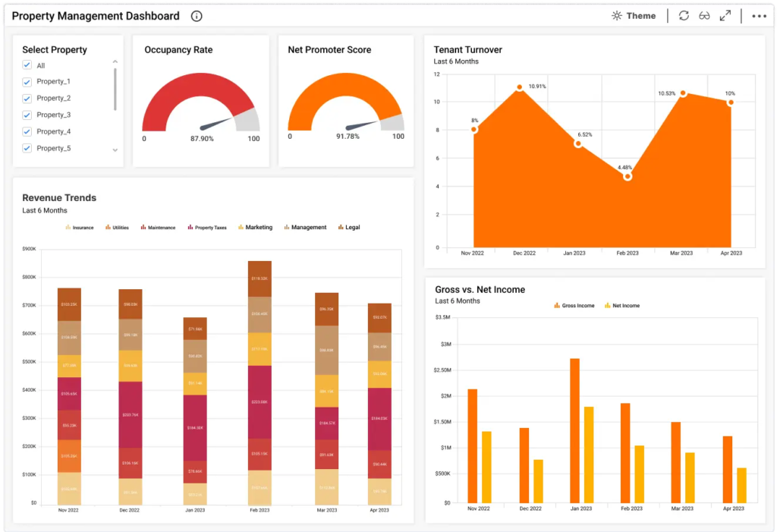
Task: Click the property list scrollbar thumb
Action: point(115,89)
